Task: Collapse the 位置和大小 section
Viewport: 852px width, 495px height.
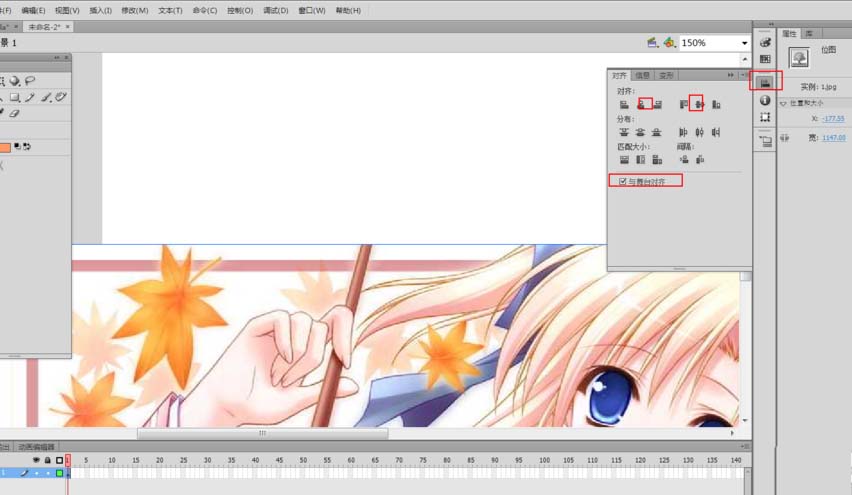Action: coord(783,103)
